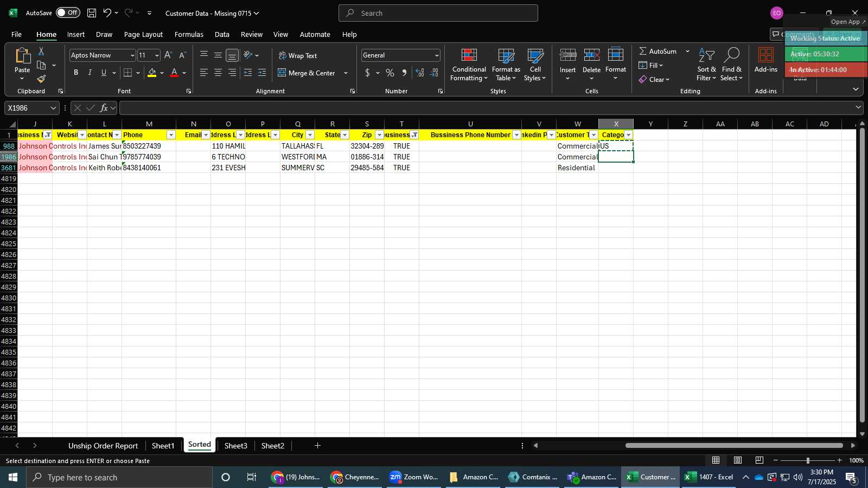Open the Sheet3 worksheet tab
Viewport: 868px width, 488px height.
click(x=235, y=446)
